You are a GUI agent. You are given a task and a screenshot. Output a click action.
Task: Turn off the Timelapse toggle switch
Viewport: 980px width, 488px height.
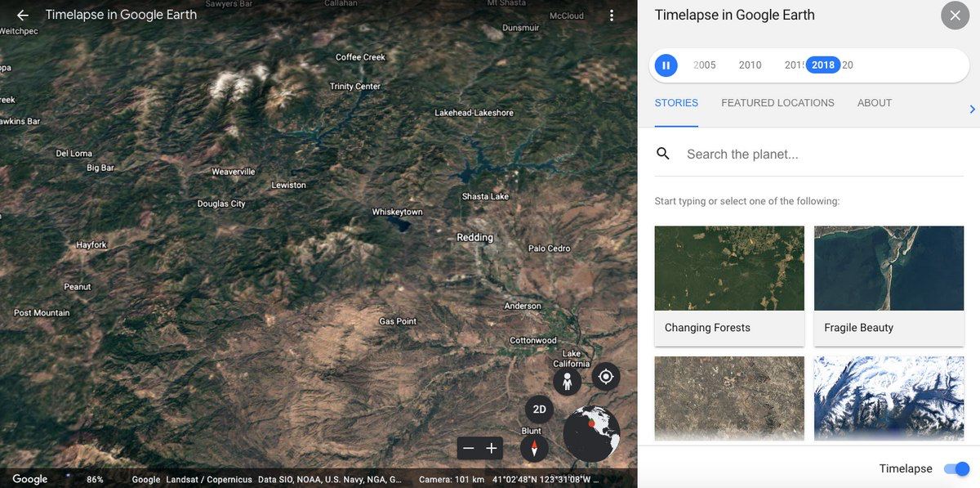[956, 469]
